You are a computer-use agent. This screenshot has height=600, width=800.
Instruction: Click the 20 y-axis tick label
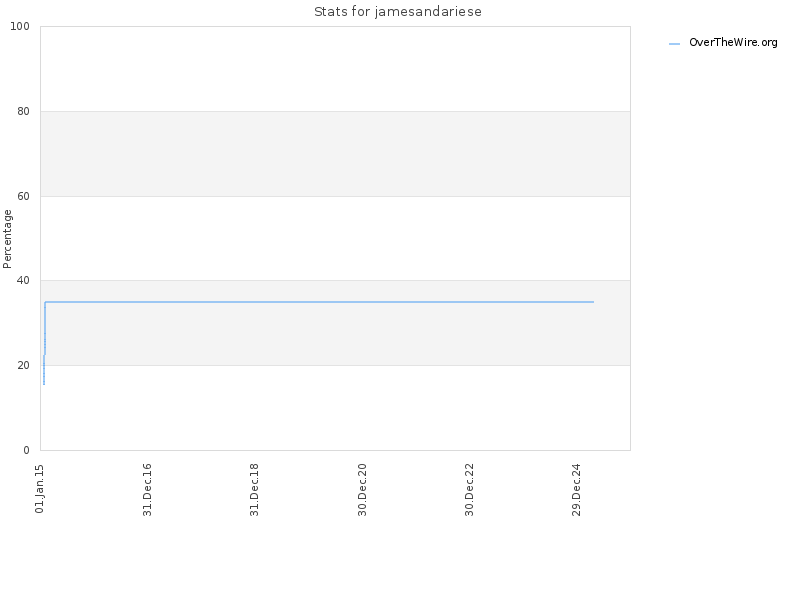[x=23, y=365]
